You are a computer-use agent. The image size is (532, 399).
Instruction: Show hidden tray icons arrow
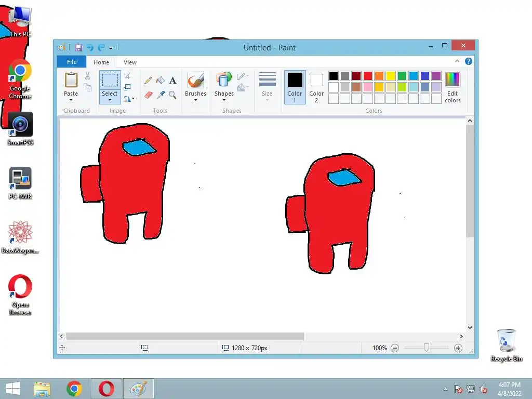pos(445,389)
